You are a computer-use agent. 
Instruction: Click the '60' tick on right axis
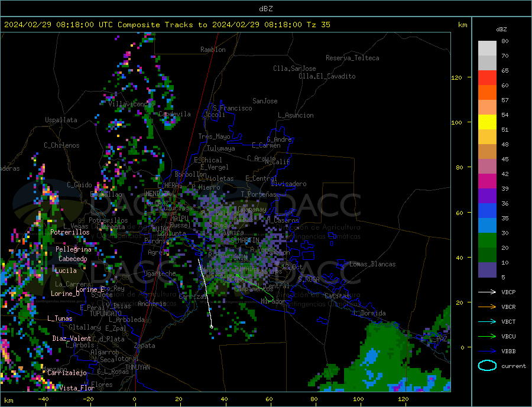pyautogui.click(x=459, y=213)
